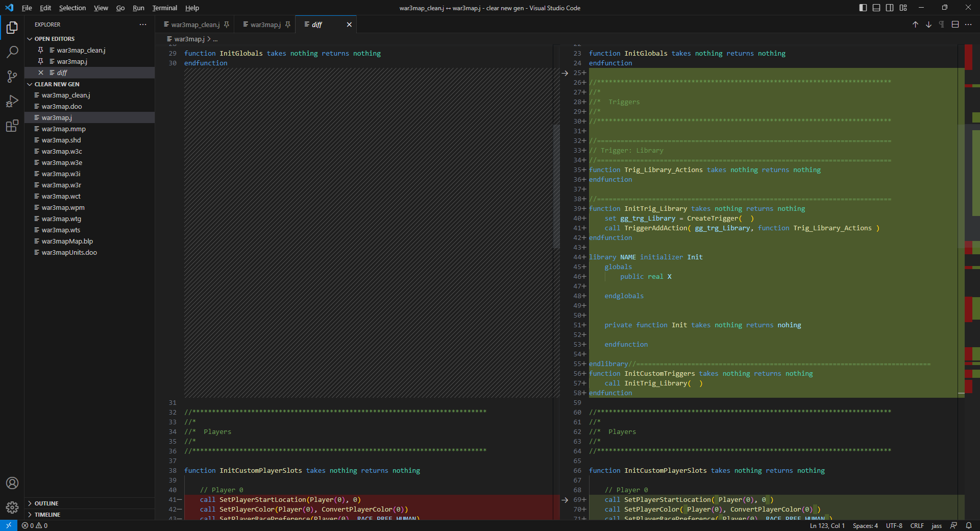Screen dimensions: 980x531
Task: Go to next change arrow
Action: 928,25
